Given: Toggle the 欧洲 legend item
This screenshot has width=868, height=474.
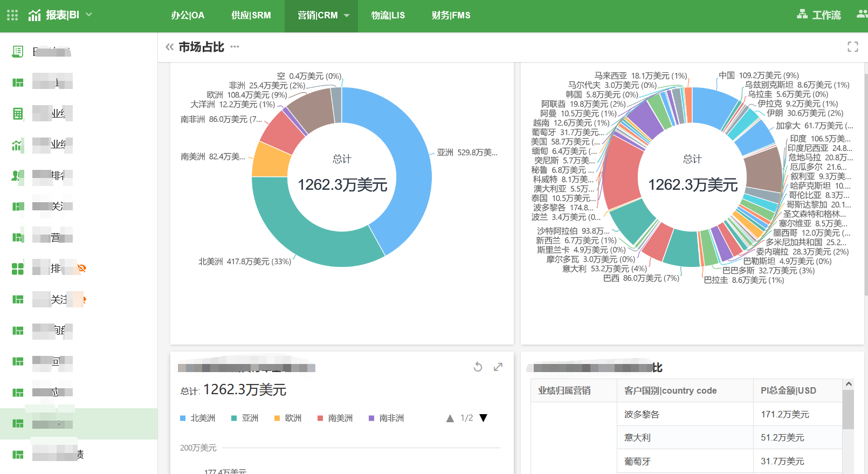Looking at the screenshot, I should click(x=288, y=418).
